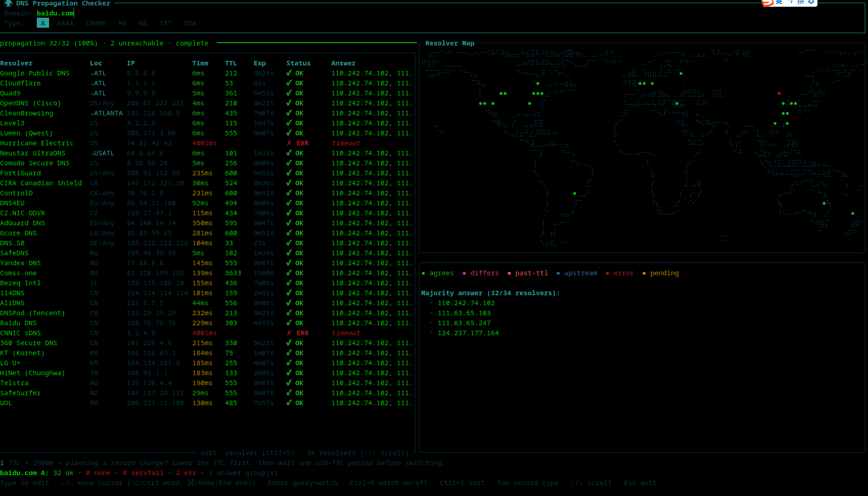868x496 pixels.
Task: Click the OK checkmark for Telstra row
Action: [289, 383]
